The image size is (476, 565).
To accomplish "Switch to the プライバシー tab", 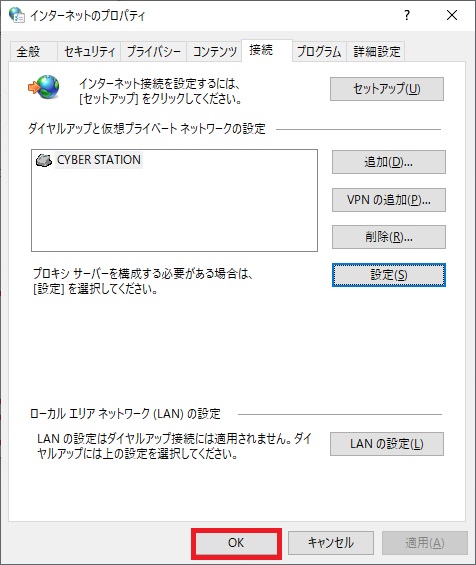I will point(154,52).
